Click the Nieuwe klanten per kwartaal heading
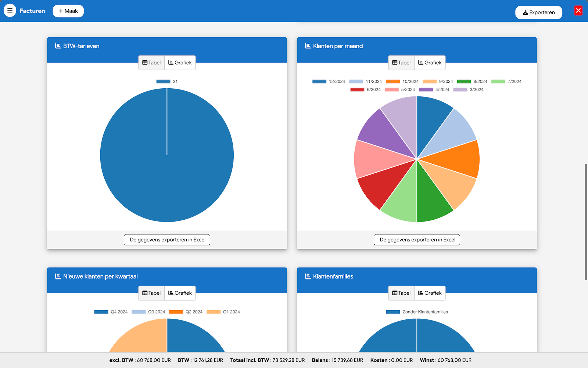 pyautogui.click(x=100, y=276)
